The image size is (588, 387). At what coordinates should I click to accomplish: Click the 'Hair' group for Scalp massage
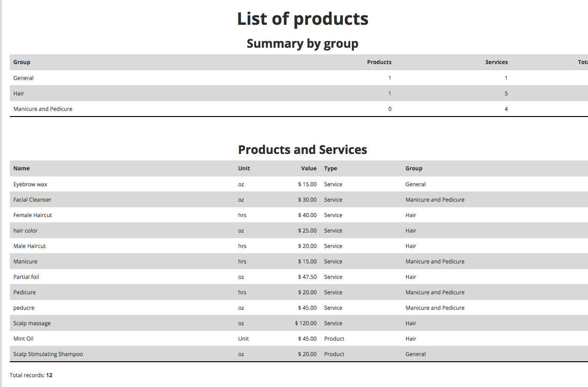[411, 323]
